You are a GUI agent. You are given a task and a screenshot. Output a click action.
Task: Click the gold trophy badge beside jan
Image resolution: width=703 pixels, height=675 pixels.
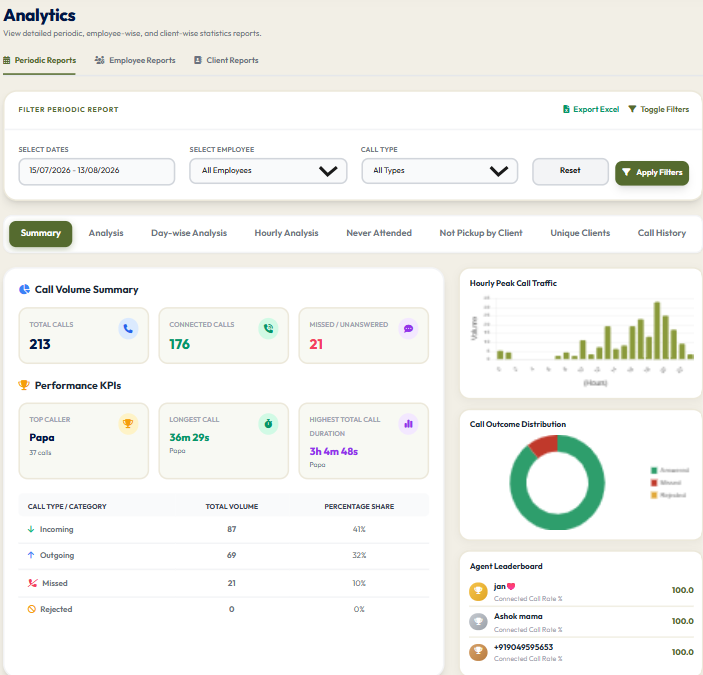coord(478,592)
